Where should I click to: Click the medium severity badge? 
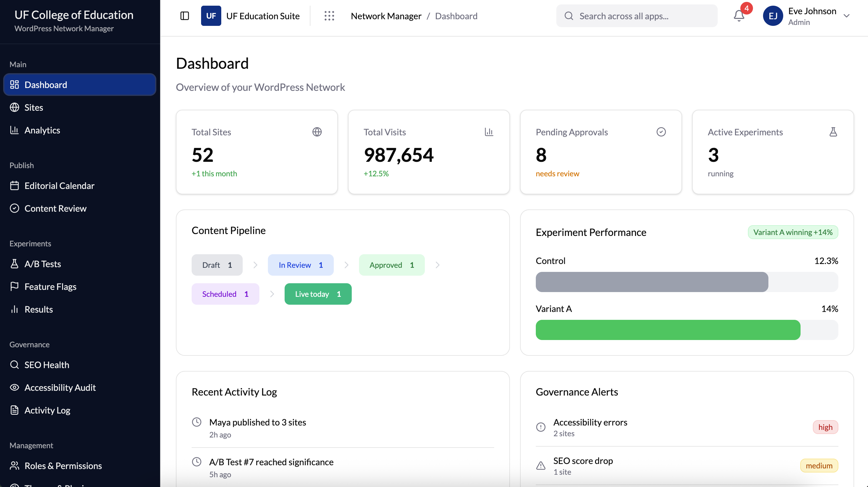click(x=819, y=466)
